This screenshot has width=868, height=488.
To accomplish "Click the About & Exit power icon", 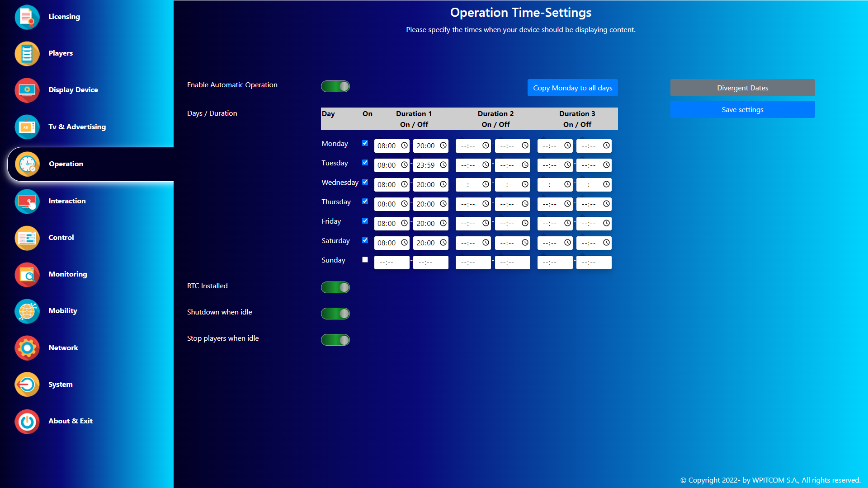I will pos(27,421).
